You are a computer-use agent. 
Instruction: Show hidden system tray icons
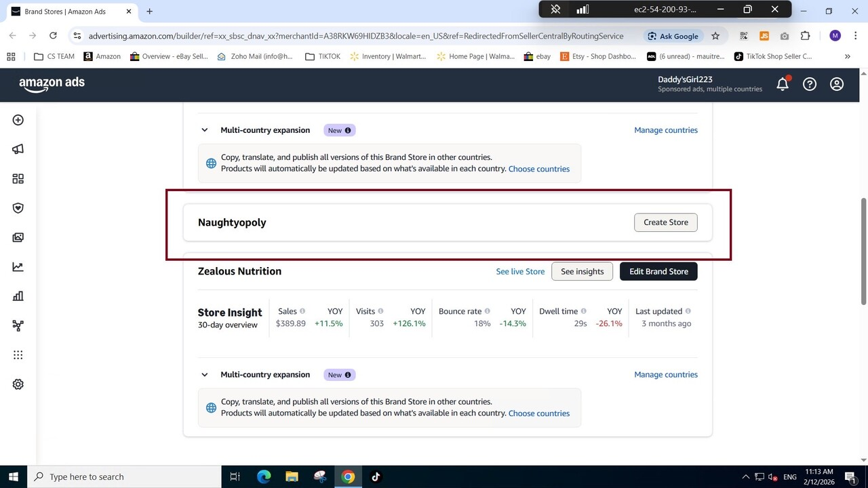point(746,477)
